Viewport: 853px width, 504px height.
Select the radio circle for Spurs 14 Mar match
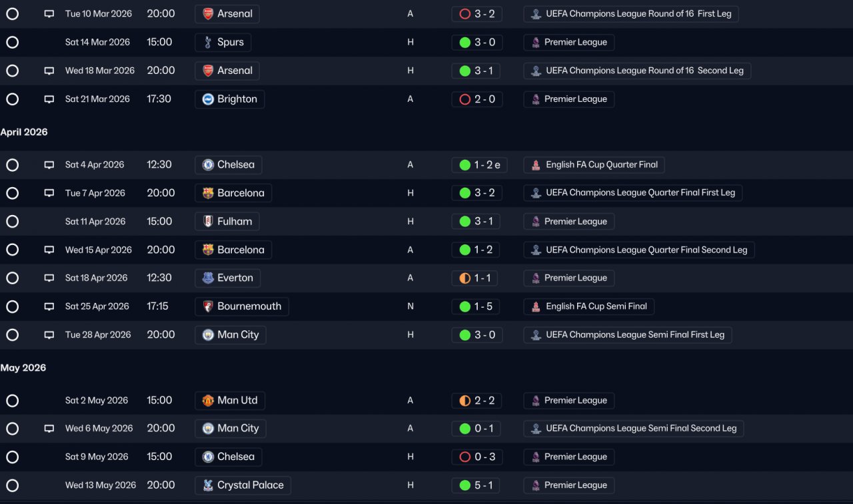coord(12,43)
